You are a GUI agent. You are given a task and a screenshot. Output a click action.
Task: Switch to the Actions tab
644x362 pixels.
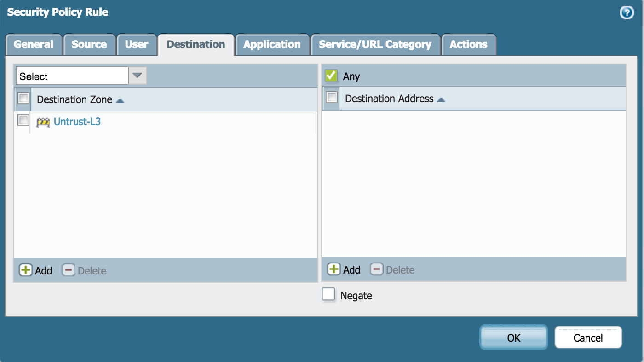(469, 44)
